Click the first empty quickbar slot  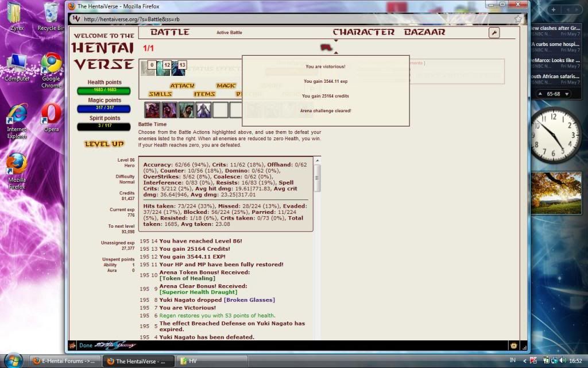(220, 110)
